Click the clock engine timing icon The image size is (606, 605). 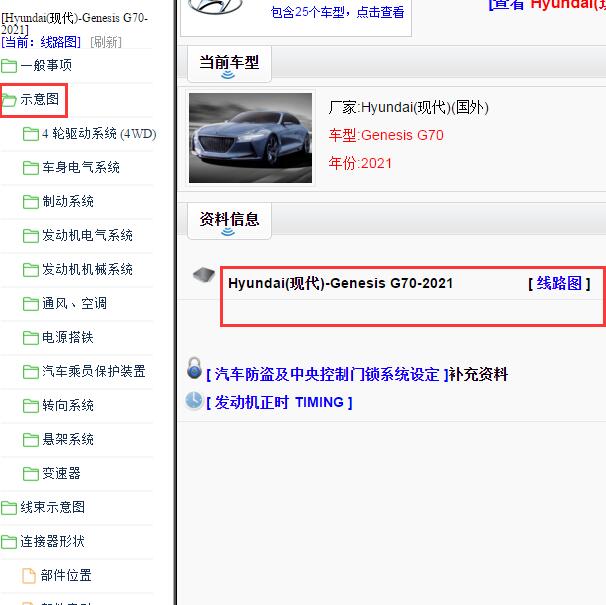tap(194, 400)
